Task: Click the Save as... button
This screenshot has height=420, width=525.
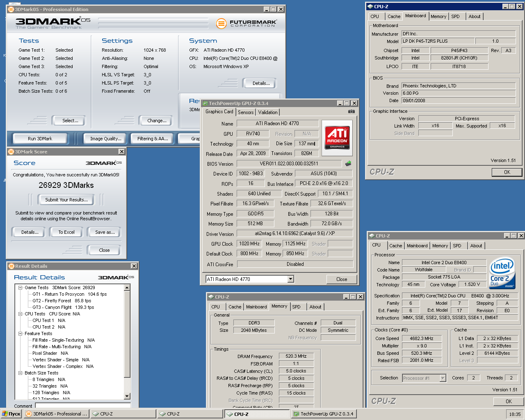Action: pyautogui.click(x=105, y=232)
